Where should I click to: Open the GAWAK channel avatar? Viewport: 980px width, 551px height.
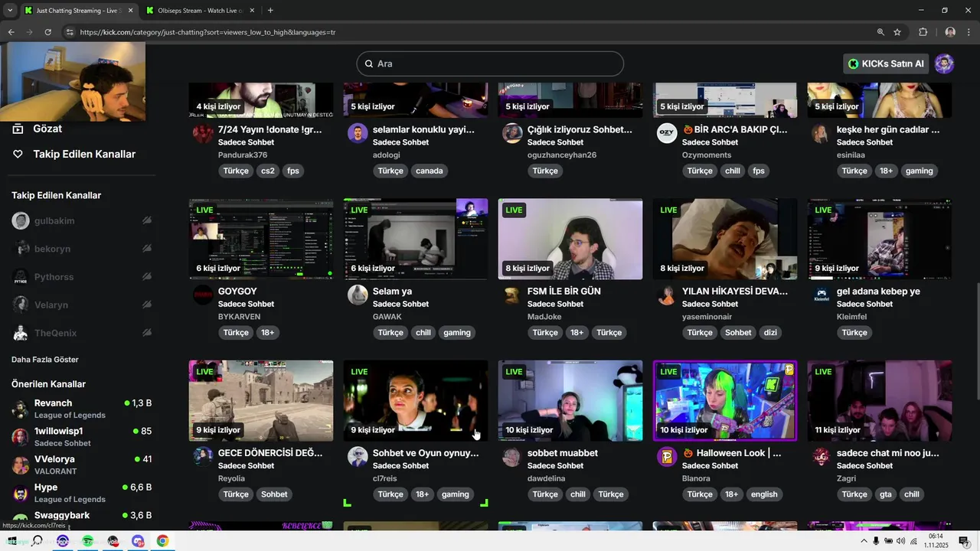tap(358, 295)
